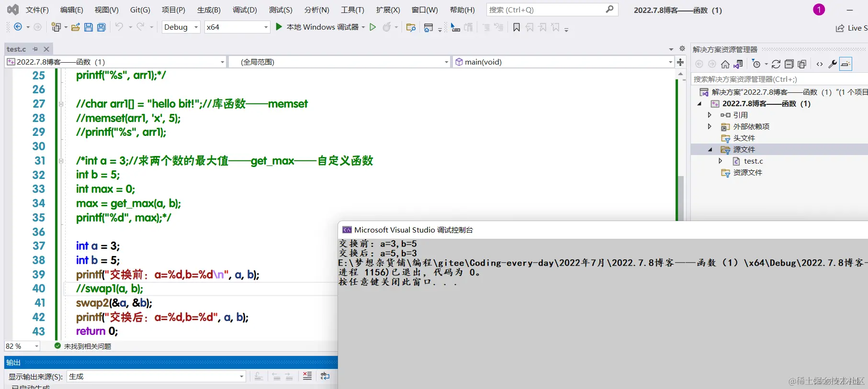This screenshot has height=389, width=868.
Task: Click 未找到相关问题 status indicator
Action: pos(83,346)
